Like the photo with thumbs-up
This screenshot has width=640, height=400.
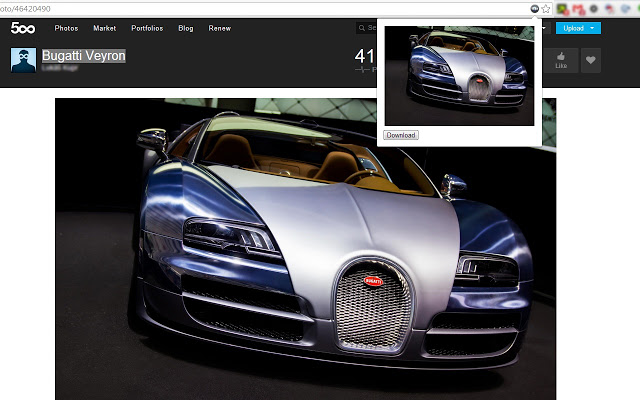(561, 60)
